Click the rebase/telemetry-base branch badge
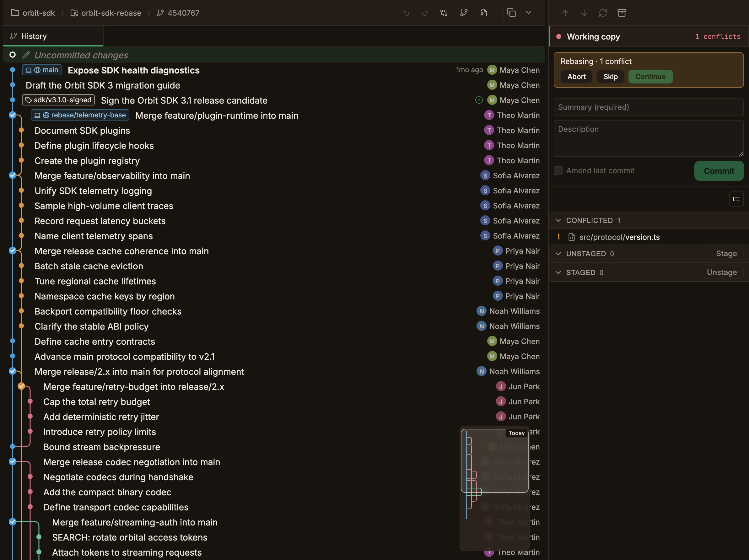749x560 pixels. [x=80, y=115]
